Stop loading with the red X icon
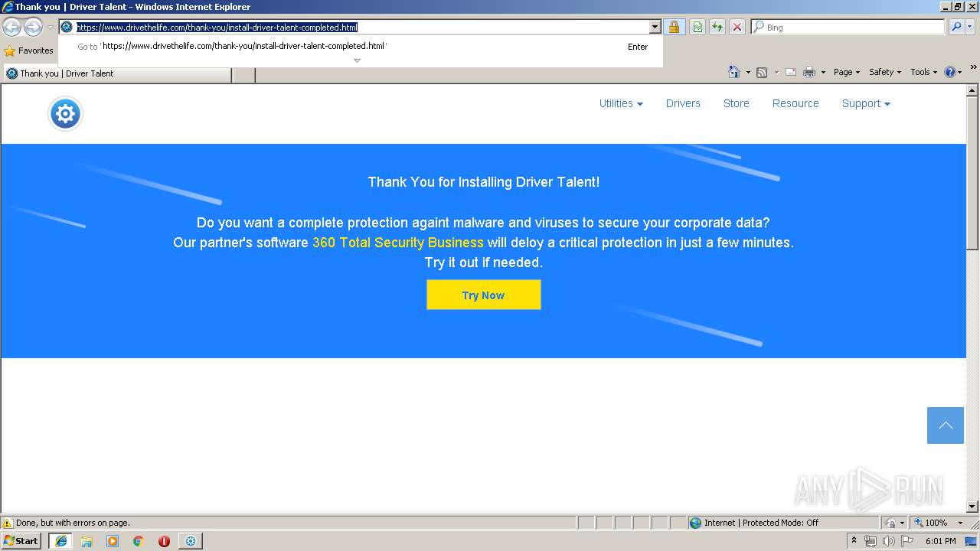Screen dimensions: 980x551 737,28
